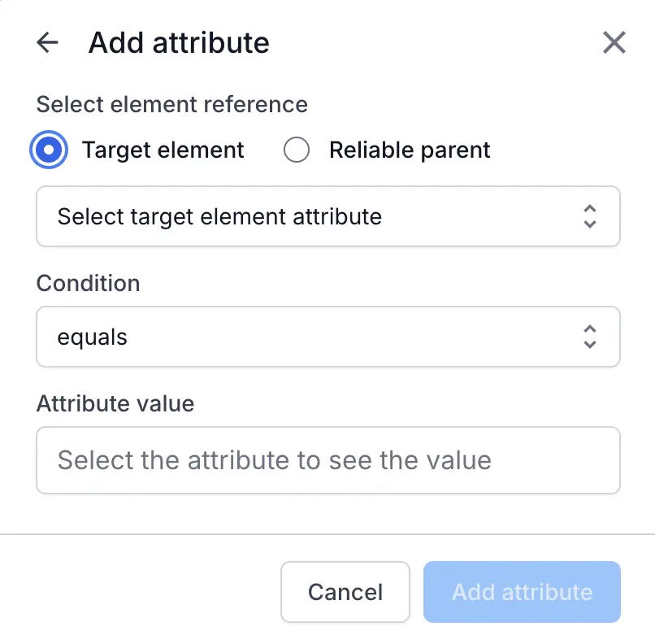Click the Select element reference label
Viewport: 655px width, 644px height.
171,104
